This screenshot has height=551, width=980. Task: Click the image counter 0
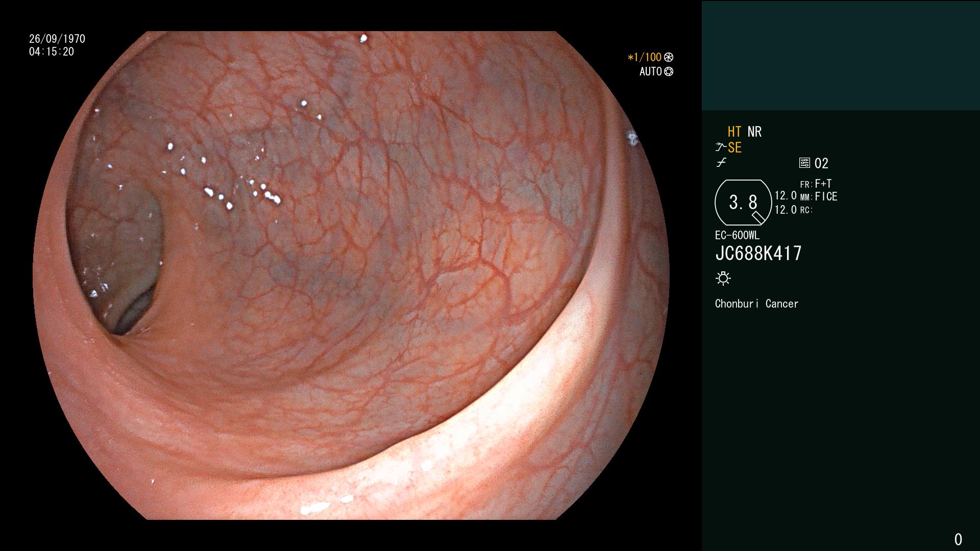(x=958, y=539)
